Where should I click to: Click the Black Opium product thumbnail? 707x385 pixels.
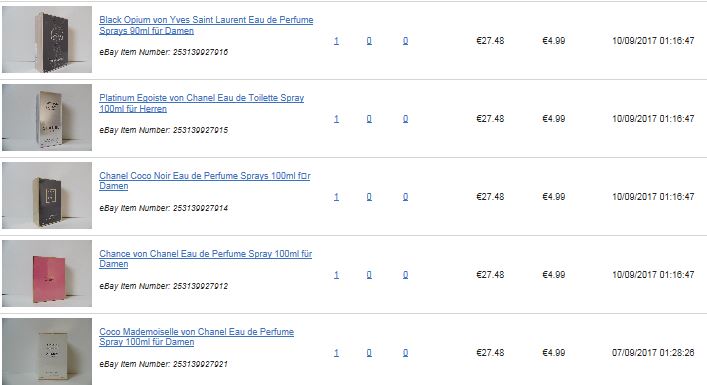pos(47,39)
